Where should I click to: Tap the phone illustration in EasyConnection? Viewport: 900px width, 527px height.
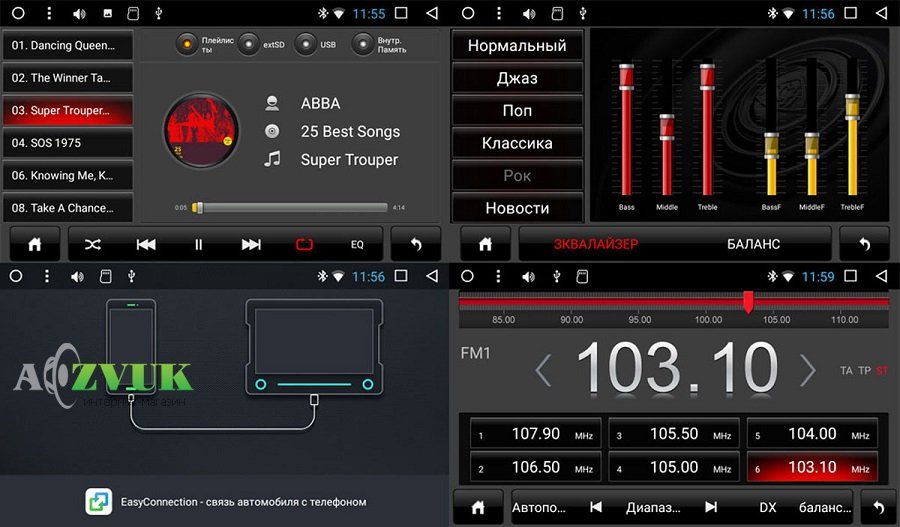coord(131,346)
